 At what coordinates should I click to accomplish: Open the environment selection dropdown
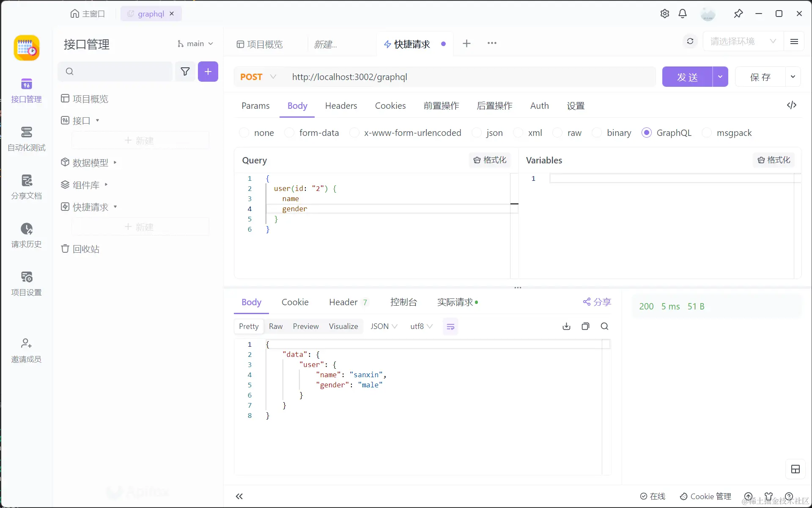(x=743, y=41)
